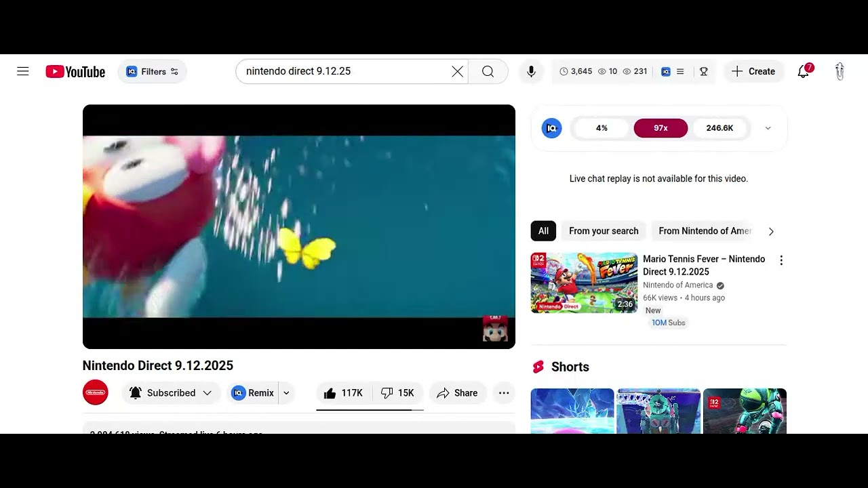Open the YouTube guide hamburger menu
This screenshot has width=868, height=488.
[x=23, y=71]
